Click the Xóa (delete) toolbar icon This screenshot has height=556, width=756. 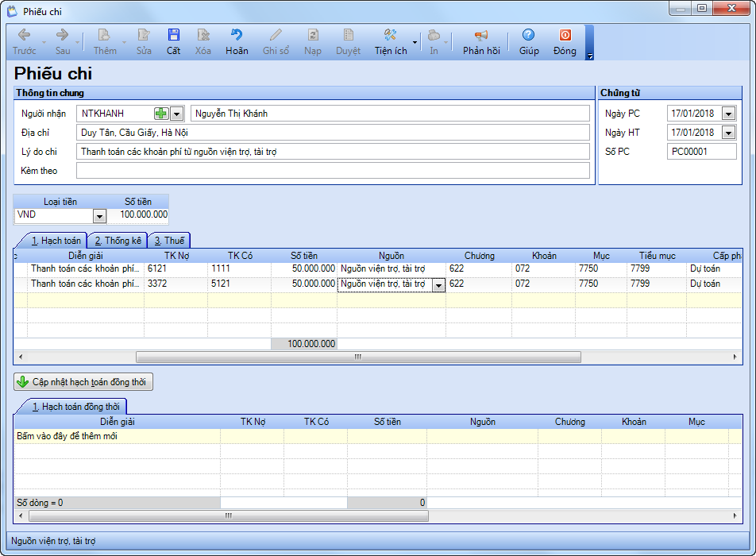click(x=203, y=42)
